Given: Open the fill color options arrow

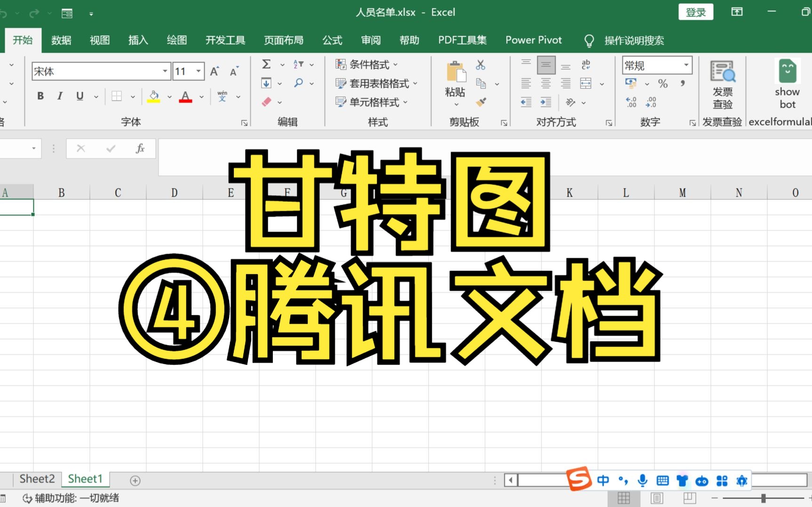Looking at the screenshot, I should tap(169, 97).
